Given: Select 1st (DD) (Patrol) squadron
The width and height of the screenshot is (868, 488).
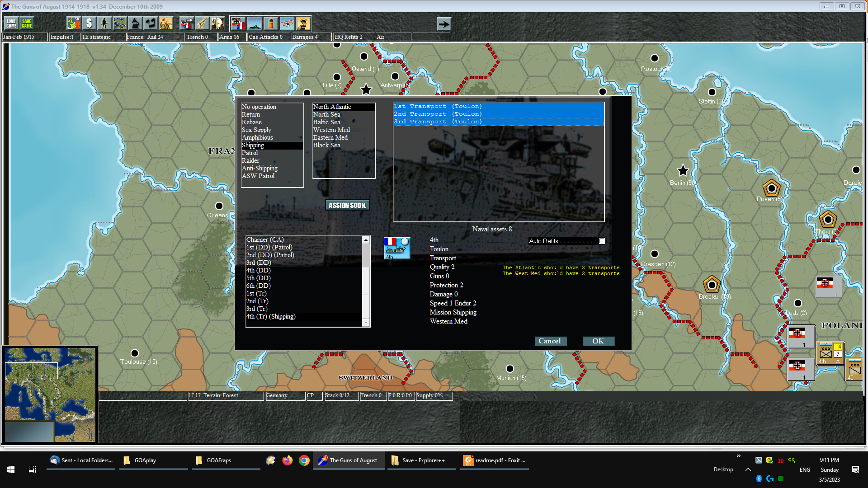Looking at the screenshot, I should (304, 248).
